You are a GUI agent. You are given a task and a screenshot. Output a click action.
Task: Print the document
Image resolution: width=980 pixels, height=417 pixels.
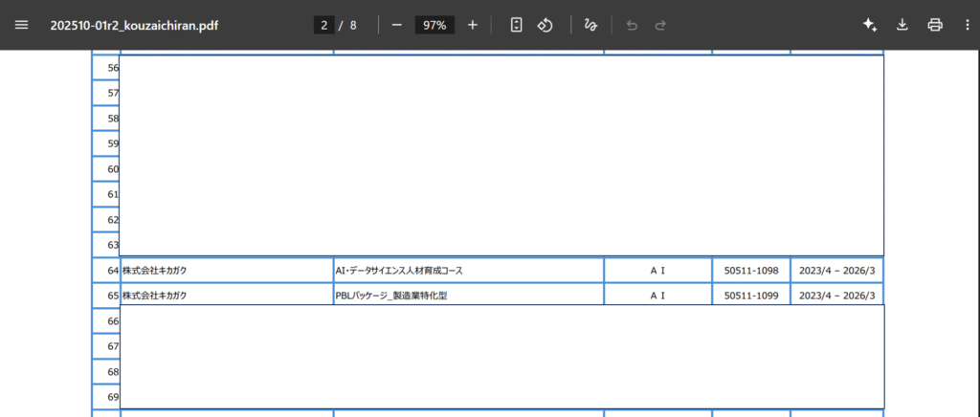click(935, 25)
